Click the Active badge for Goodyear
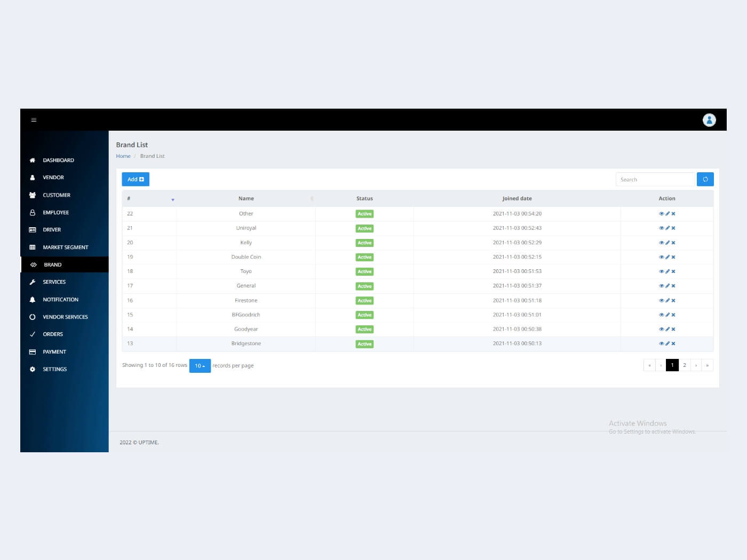Screen dimensions: 747x560 [364, 330]
